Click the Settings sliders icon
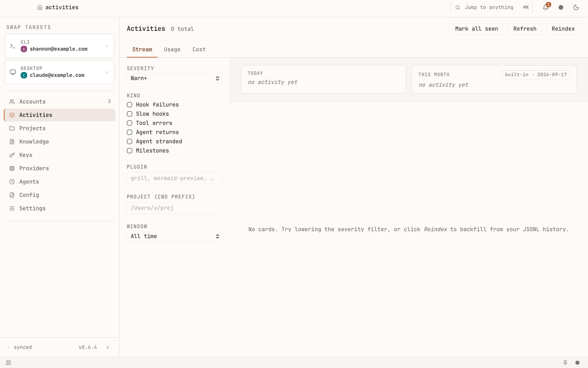The height and width of the screenshot is (368, 588). (12, 208)
